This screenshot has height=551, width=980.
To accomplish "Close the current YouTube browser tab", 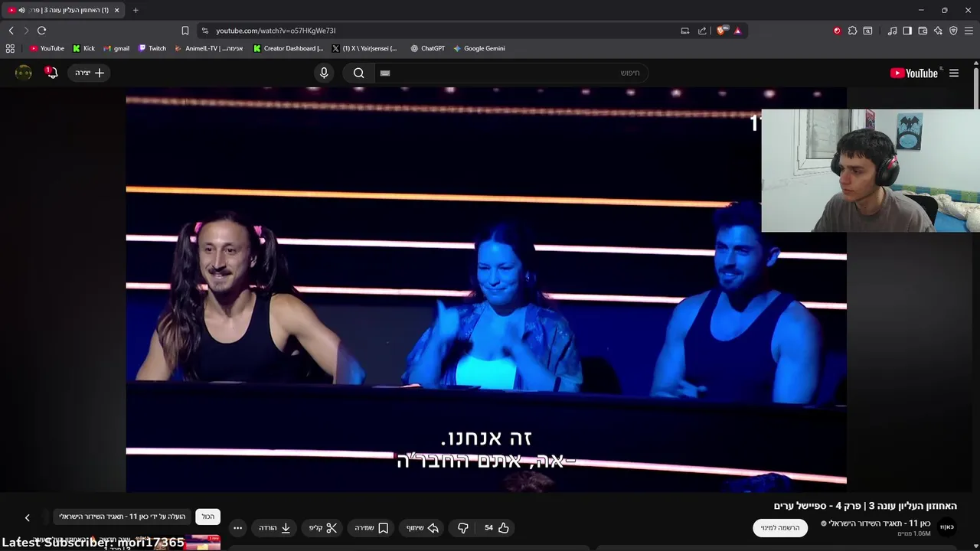I will click(116, 10).
